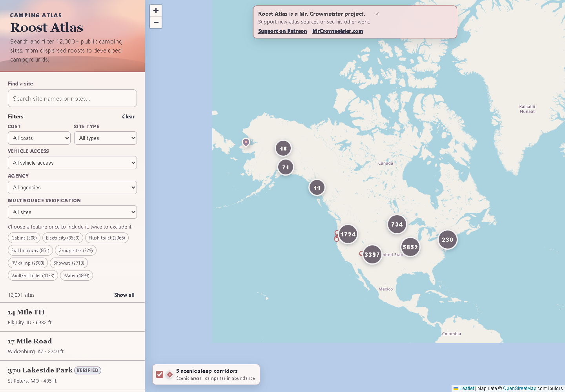The height and width of the screenshot is (392, 565).
Task: Expand the cluster with 1724 sites
Action: tap(348, 234)
